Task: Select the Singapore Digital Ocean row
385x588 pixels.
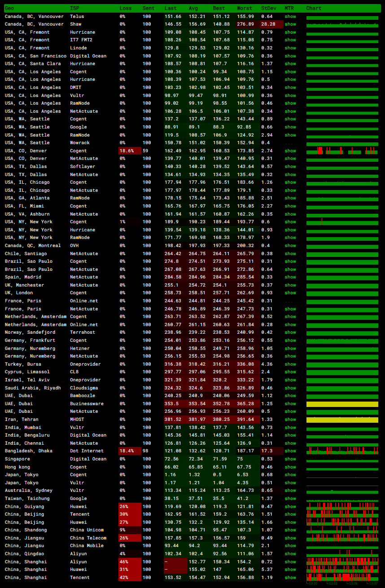Action: point(192,459)
